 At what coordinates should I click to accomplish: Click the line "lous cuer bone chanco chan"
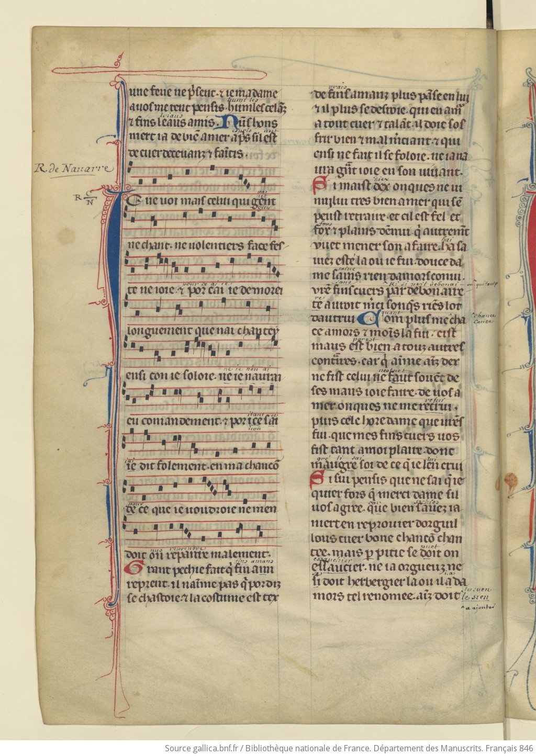387,538
